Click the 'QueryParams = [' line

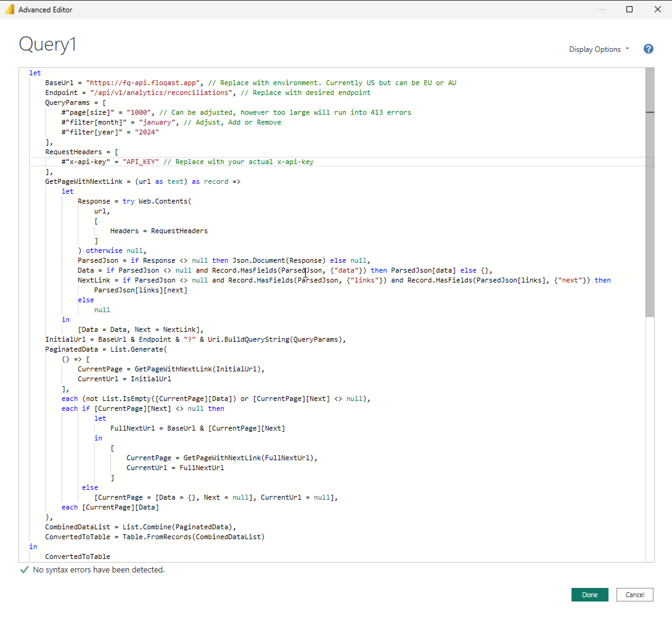click(x=76, y=103)
